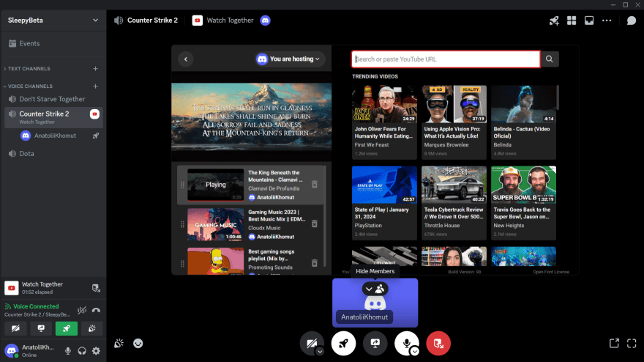644x362 pixels.
Task: Click the YouTube search magnifier button
Action: [550, 59]
